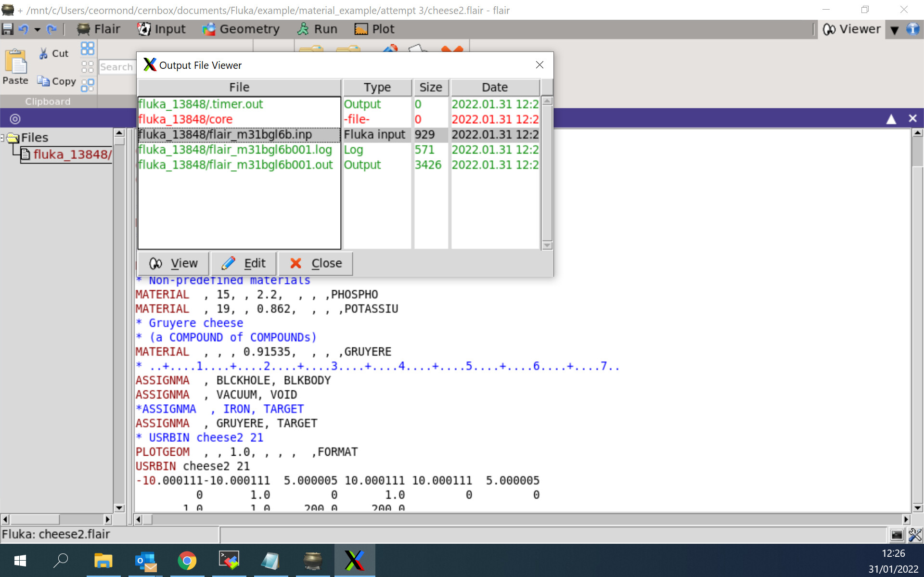Click the circular target icon on purple bar
The image size is (924, 577).
pyautogui.click(x=15, y=119)
